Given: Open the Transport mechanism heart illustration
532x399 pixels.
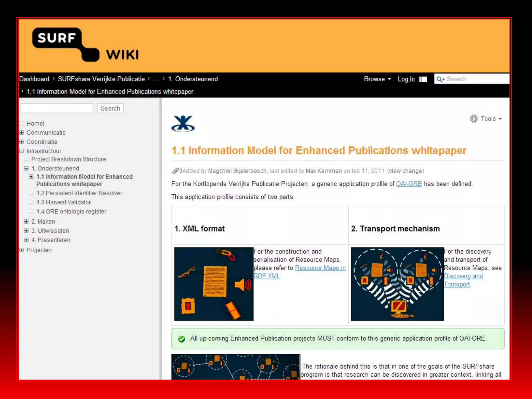Looking at the screenshot, I should pyautogui.click(x=397, y=284).
